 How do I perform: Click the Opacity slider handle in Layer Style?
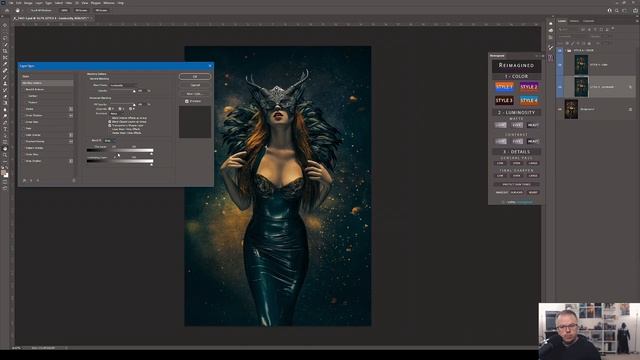click(134, 91)
